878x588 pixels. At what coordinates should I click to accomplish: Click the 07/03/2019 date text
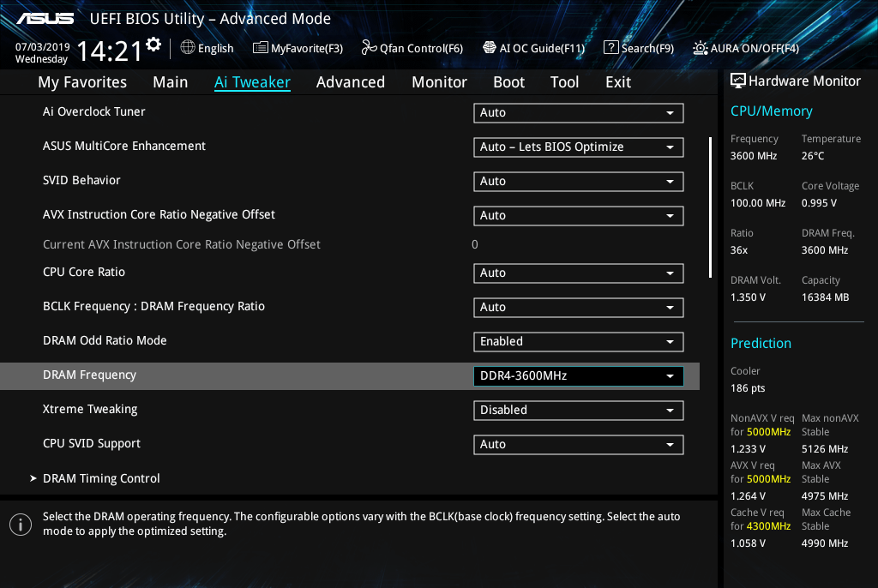[x=42, y=47]
